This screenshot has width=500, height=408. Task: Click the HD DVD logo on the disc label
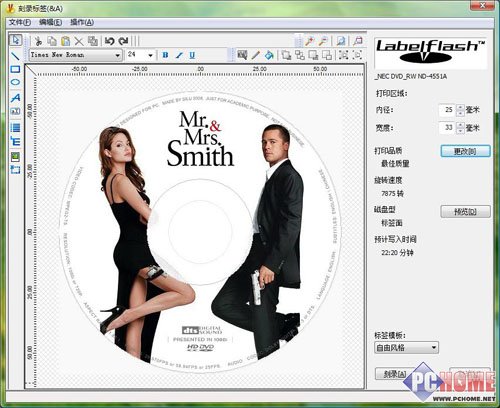200,348
